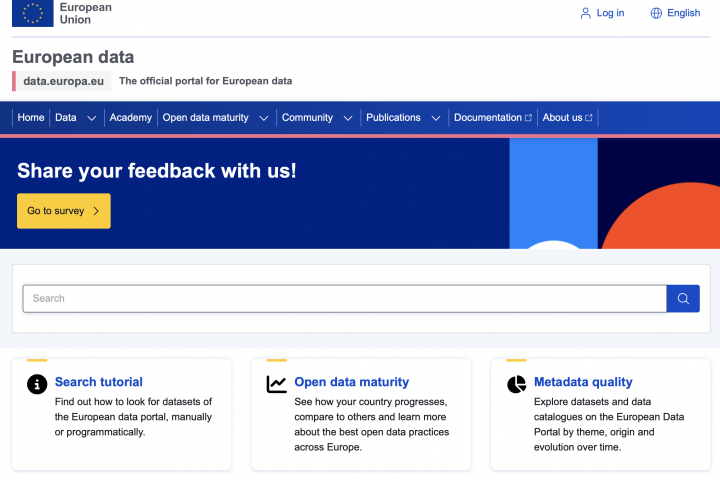Click the Open data maturity chart icon
This screenshot has height=480, width=720.
tap(277, 384)
